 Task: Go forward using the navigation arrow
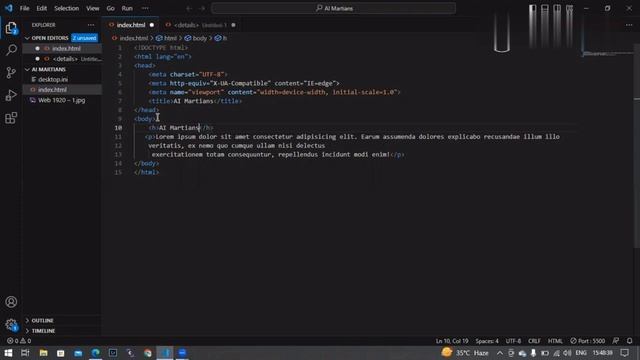pos(202,8)
